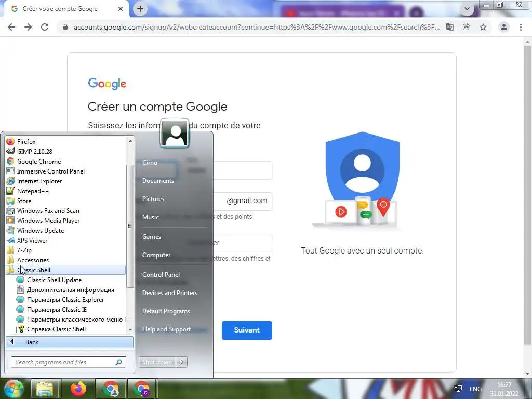Expand the Shut down options arrow
This screenshot has height=399, width=532.
pyautogui.click(x=181, y=362)
